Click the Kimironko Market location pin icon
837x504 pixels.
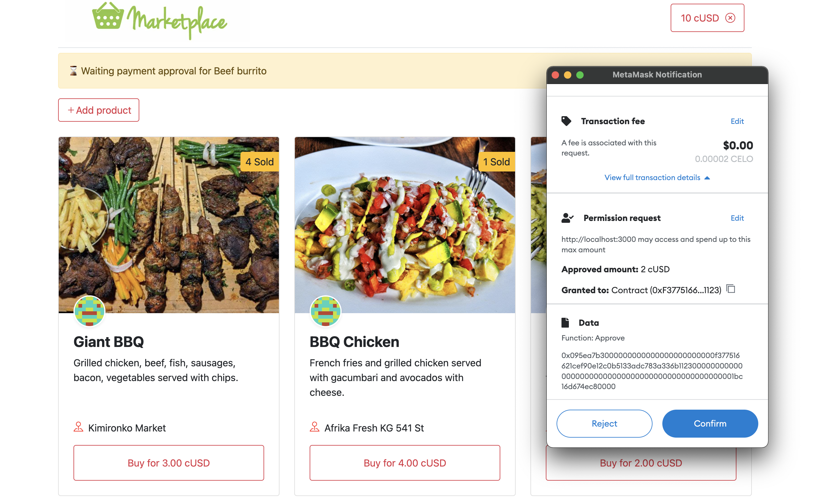click(x=78, y=427)
